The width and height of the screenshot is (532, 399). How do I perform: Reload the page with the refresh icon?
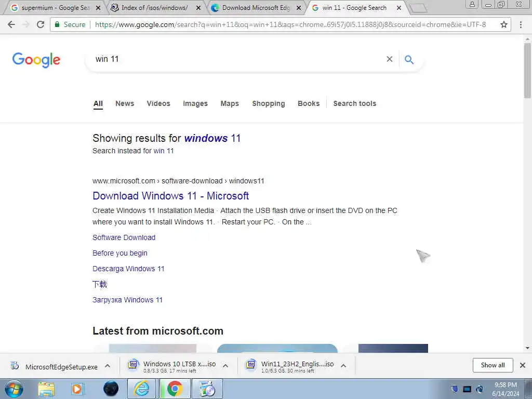point(41,24)
